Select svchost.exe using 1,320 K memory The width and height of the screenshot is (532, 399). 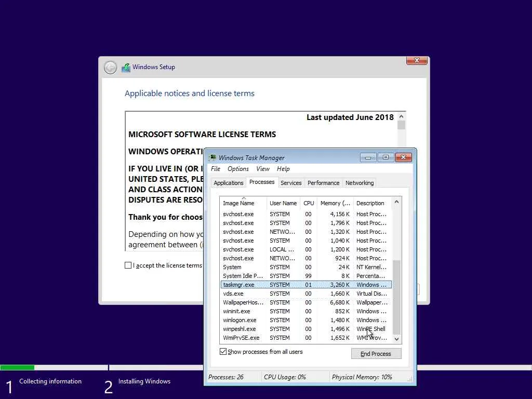point(306,232)
